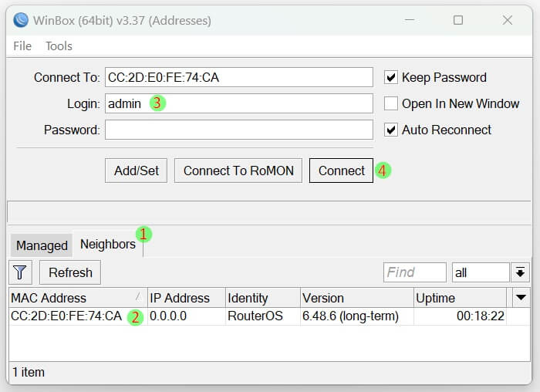Click Connect To RoMON button
The height and width of the screenshot is (392, 540).
(238, 171)
